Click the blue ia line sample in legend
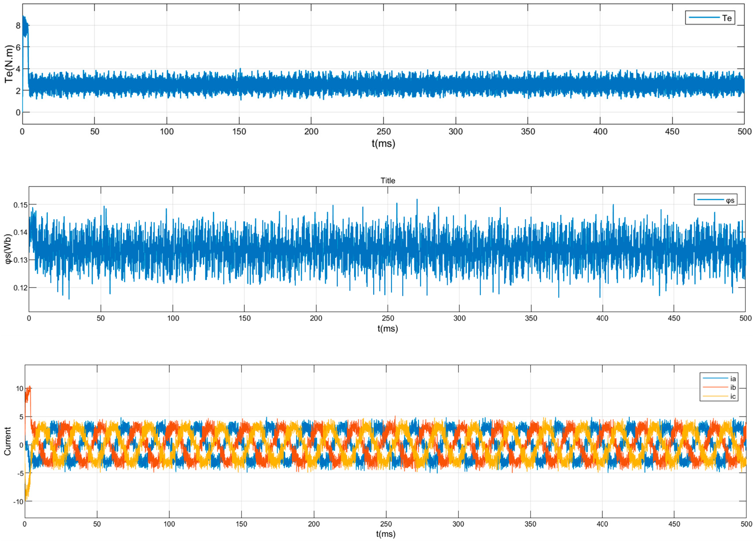This screenshot has height=543, width=756. coord(715,378)
